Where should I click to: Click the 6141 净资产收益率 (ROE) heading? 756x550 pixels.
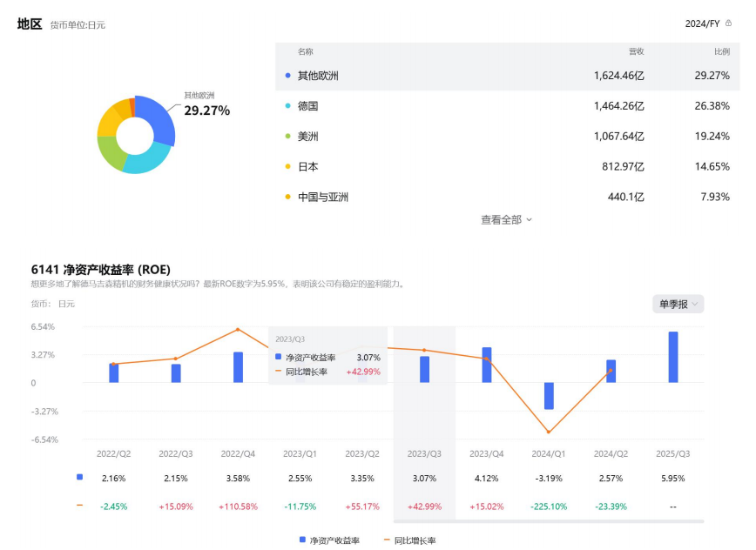100,269
